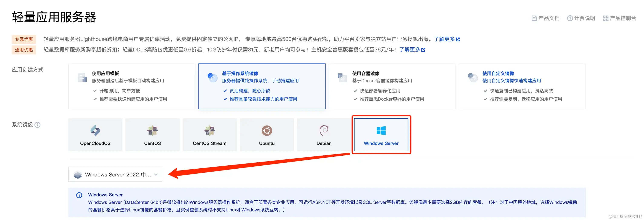The width and height of the screenshot is (644, 220).
Task: Click the 快速复制已构建应用，灵活高效 text
Action: 522,91
